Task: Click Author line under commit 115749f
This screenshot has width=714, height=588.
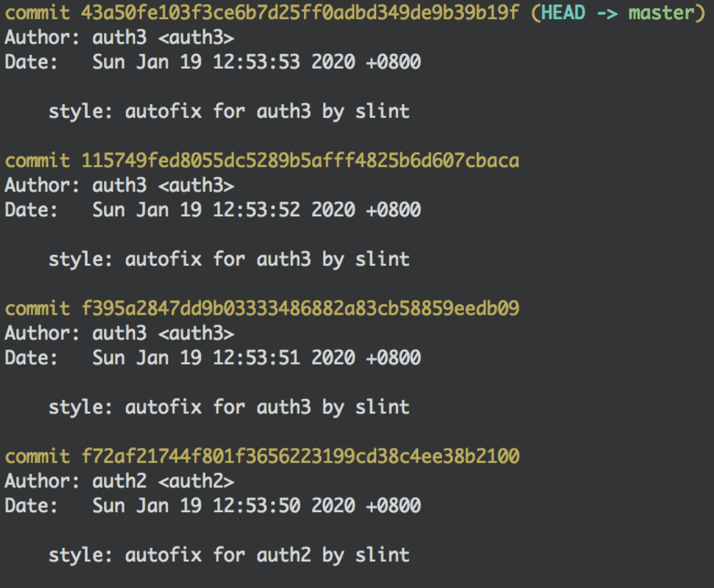Action: 120,185
